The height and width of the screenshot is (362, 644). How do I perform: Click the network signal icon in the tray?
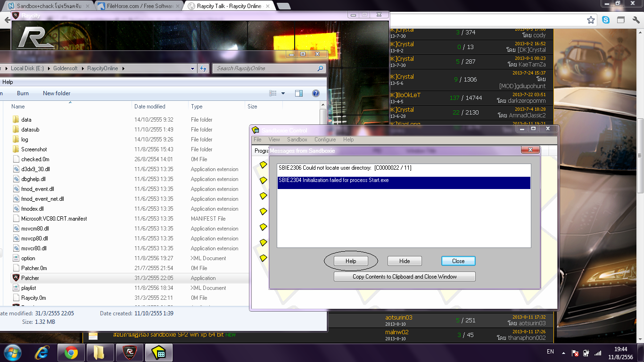coord(598,353)
